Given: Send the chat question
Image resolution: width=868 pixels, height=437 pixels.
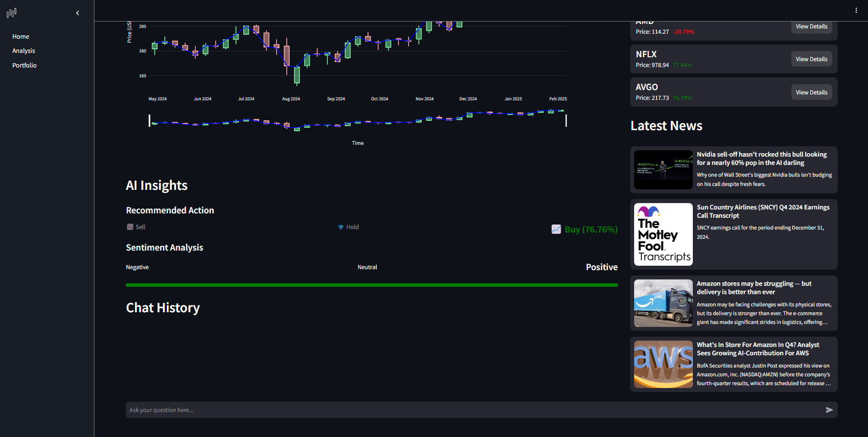Looking at the screenshot, I should pos(829,410).
